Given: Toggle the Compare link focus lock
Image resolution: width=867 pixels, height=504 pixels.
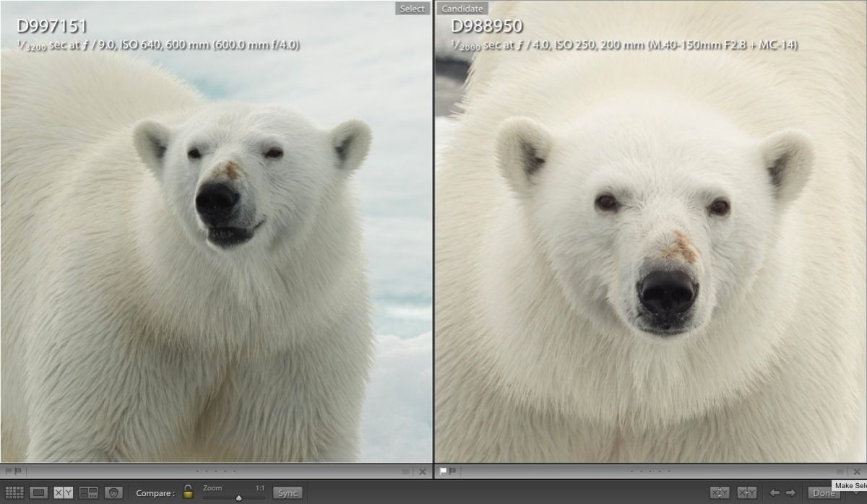Looking at the screenshot, I should coord(188,492).
